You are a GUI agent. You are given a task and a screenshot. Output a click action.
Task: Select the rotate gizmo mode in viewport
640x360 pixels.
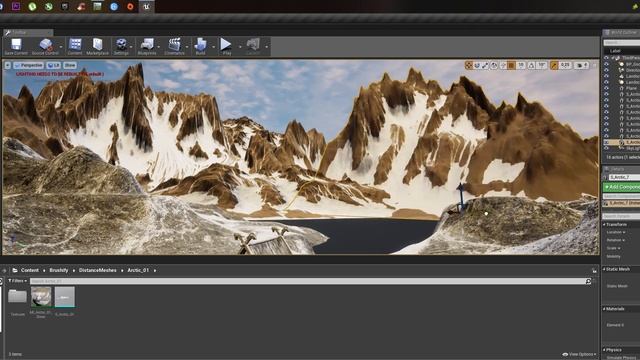477,65
